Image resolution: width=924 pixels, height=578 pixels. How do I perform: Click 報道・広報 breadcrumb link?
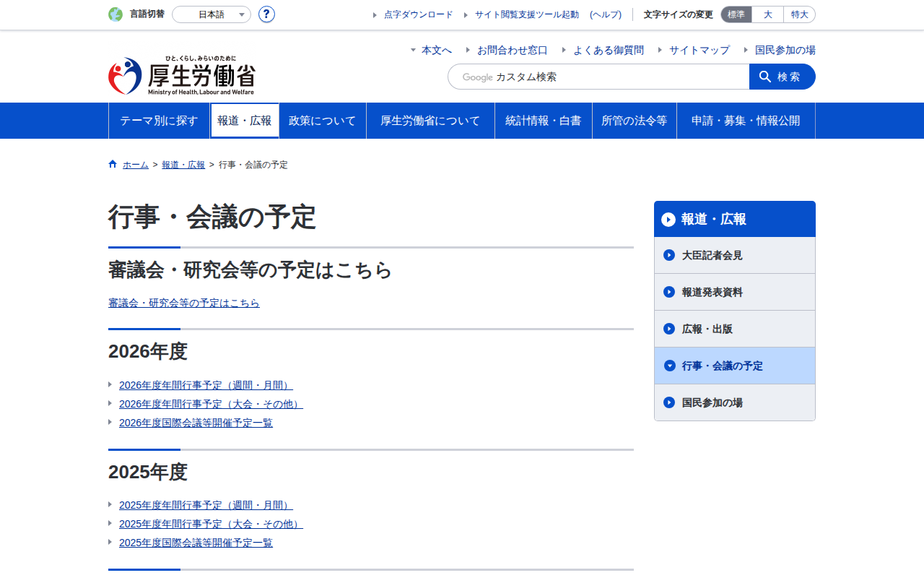coord(183,165)
